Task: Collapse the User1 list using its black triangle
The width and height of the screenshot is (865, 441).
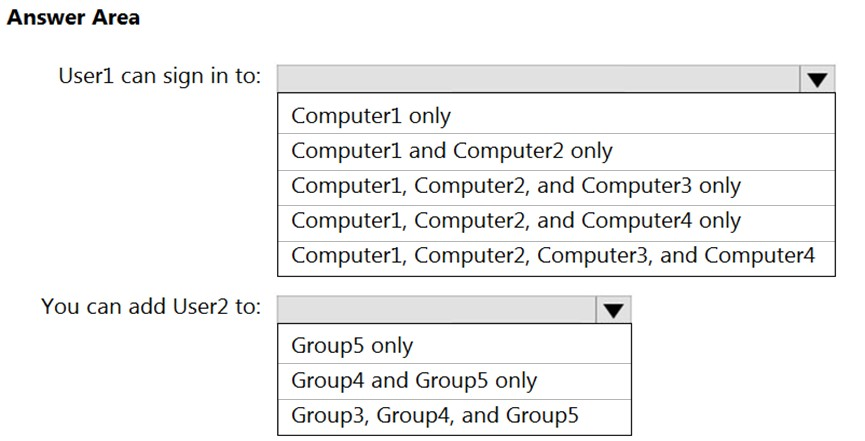Action: [817, 79]
